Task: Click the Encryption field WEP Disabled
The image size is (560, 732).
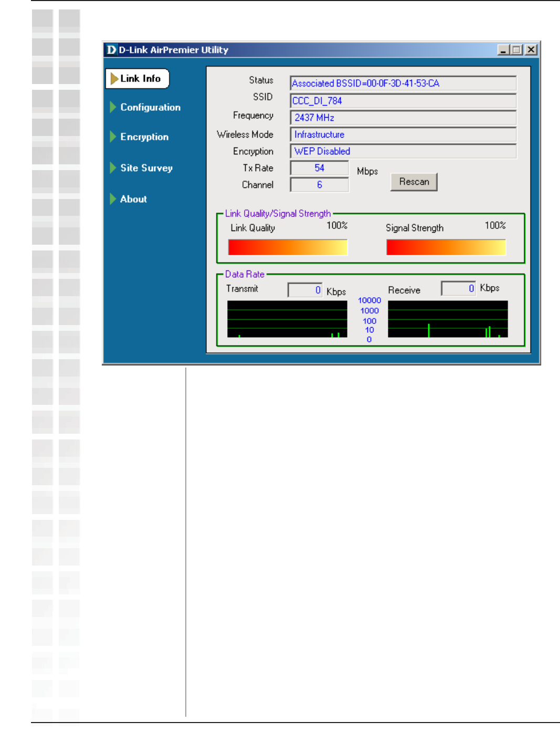Action: click(403, 151)
